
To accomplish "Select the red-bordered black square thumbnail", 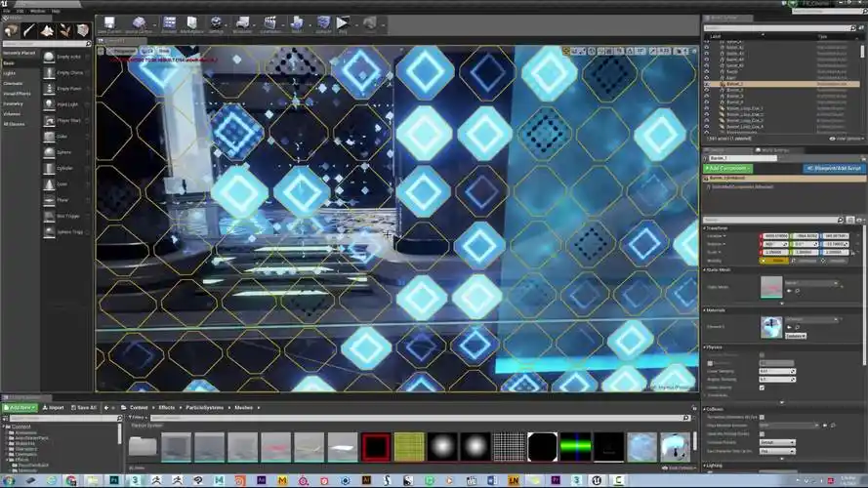I will pyautogui.click(x=376, y=447).
